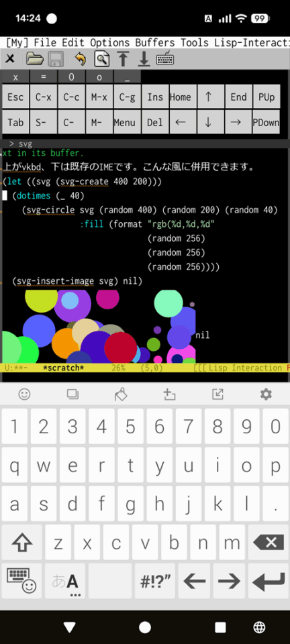This screenshot has height=644, width=290.
Task: Tap the End key on vkbd
Action: 238,97
